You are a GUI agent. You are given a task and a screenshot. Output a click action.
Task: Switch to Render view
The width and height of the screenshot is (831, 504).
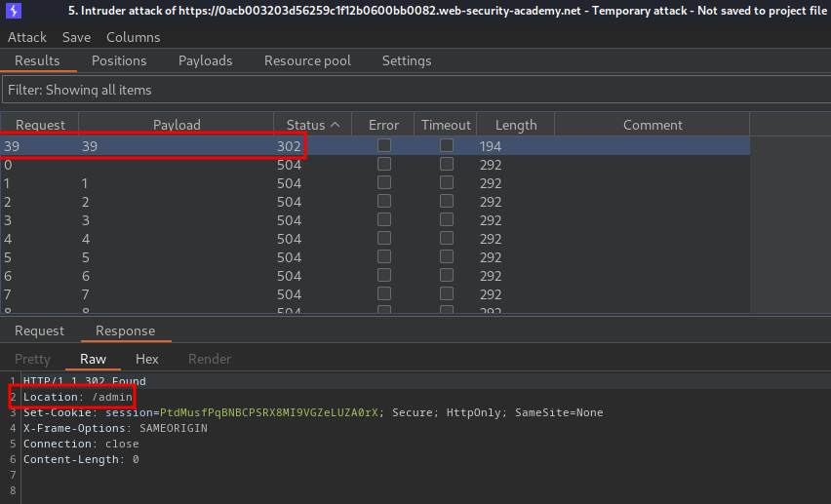(210, 359)
